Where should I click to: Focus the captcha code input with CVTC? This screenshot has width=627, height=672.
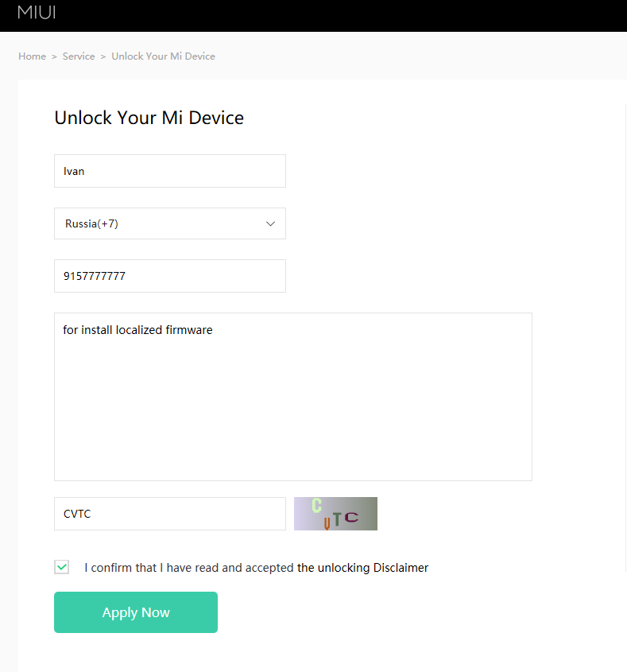click(169, 514)
